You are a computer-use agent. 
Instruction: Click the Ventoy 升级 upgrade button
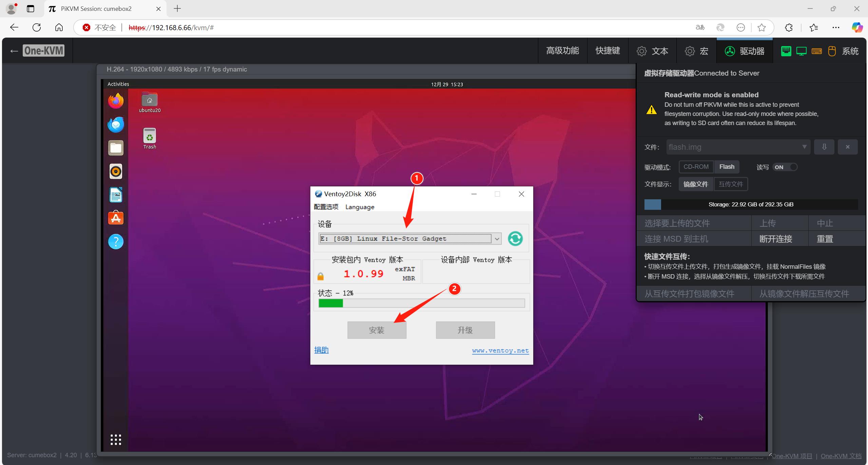(465, 330)
